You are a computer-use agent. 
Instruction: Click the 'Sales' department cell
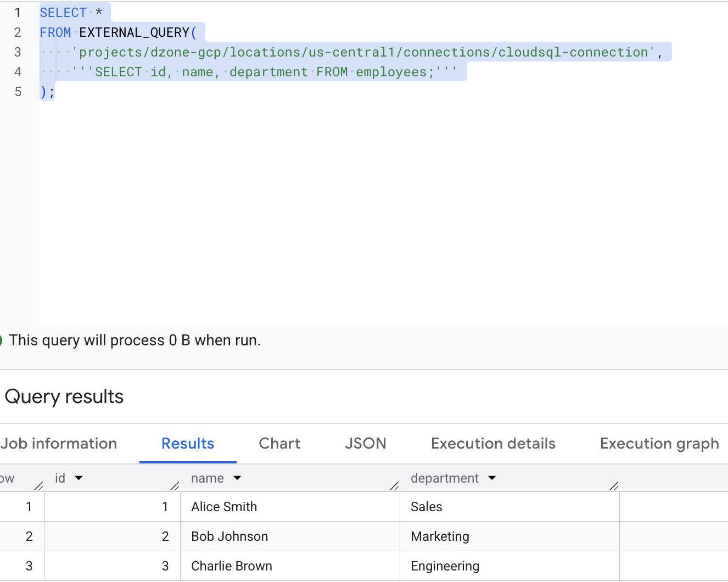click(509, 507)
